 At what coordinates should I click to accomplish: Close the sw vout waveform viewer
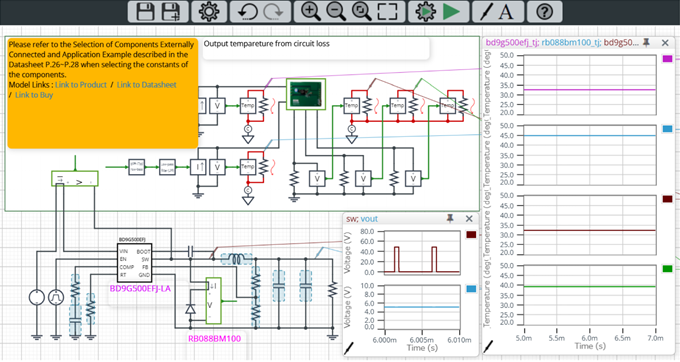click(469, 219)
